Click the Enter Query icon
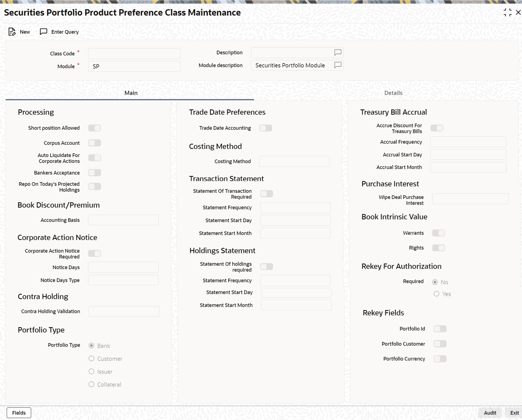Screen dimensions: 522x420 click(x=43, y=32)
